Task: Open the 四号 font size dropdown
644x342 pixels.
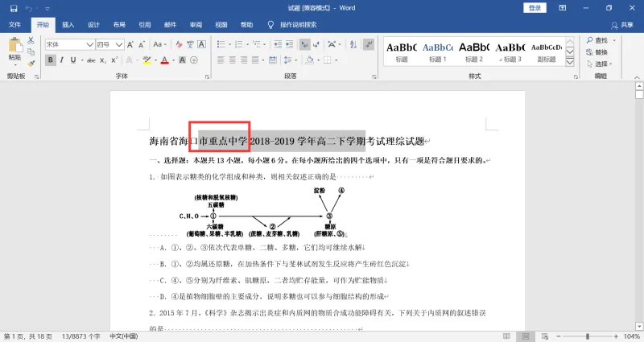Action: click(x=119, y=44)
